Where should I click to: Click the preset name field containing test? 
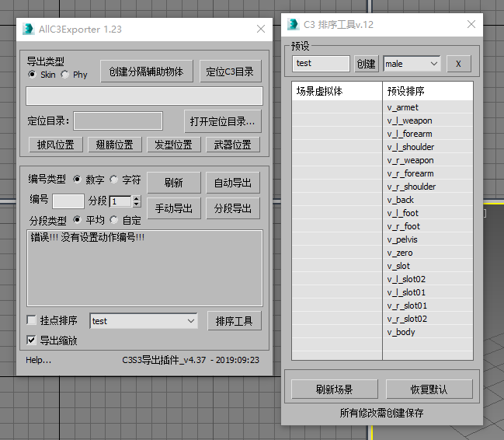(321, 63)
